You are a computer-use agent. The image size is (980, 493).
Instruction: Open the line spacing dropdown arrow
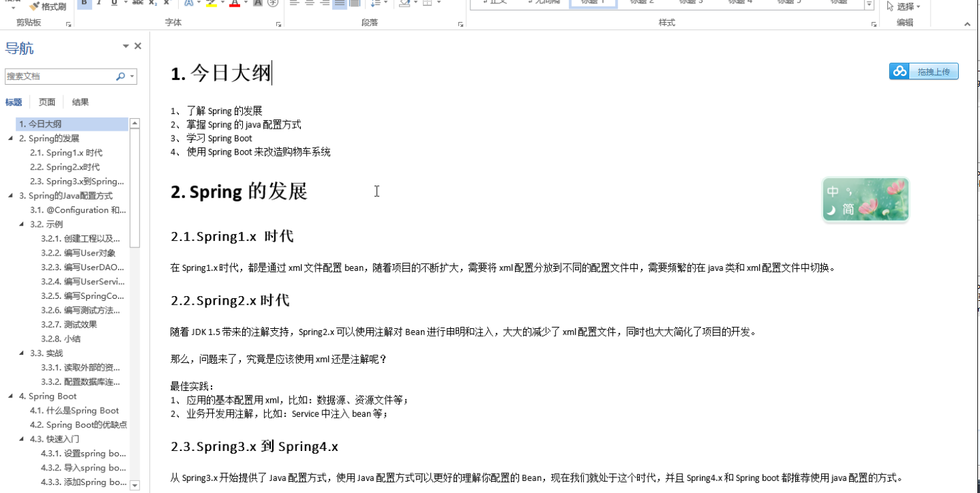[385, 3]
